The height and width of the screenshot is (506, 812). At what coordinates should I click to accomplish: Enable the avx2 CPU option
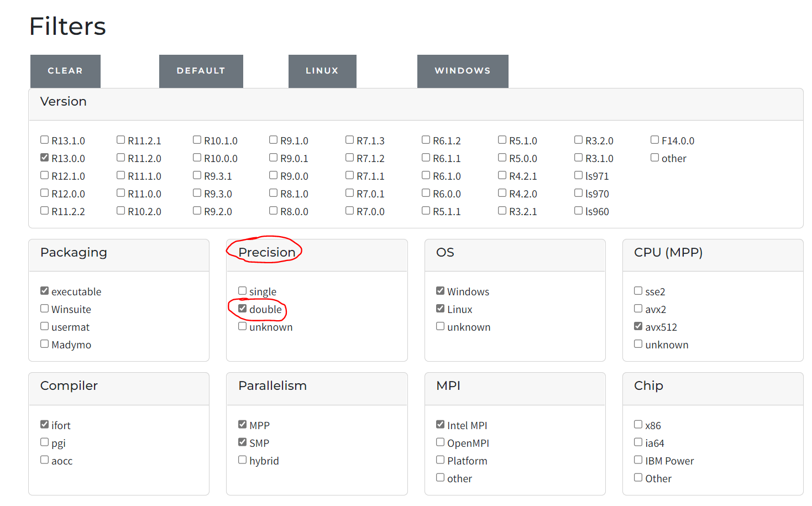(x=638, y=309)
